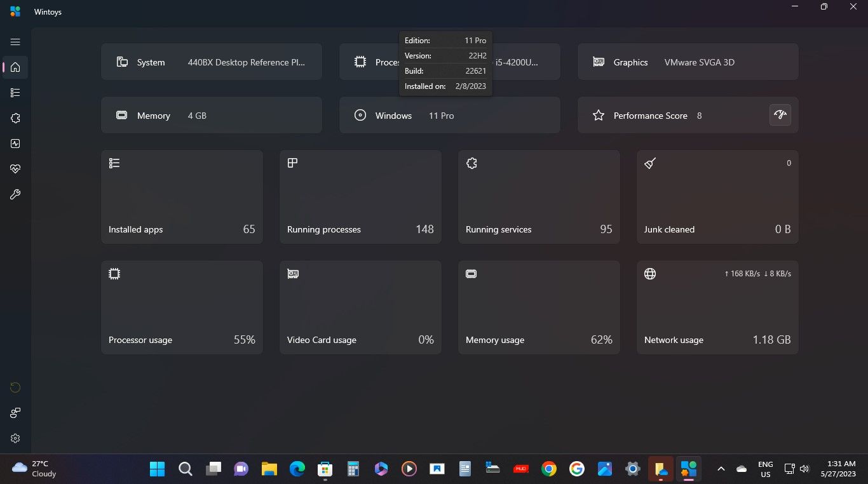The height and width of the screenshot is (484, 868).
Task: Open the Graphics VMware SVGA 3D card
Action: 688,62
